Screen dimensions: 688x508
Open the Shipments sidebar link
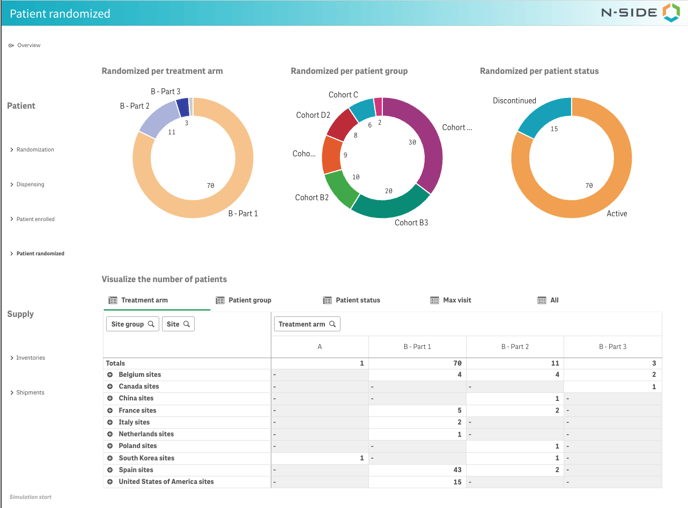click(x=30, y=393)
